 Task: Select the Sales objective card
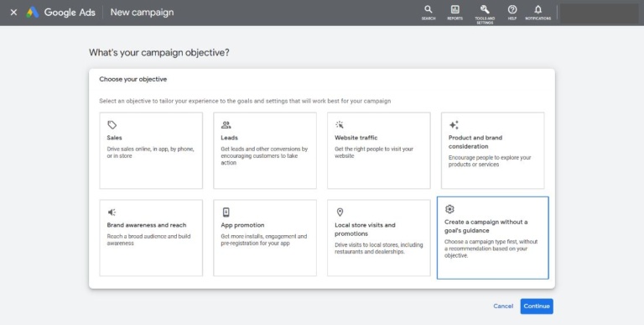tap(151, 150)
